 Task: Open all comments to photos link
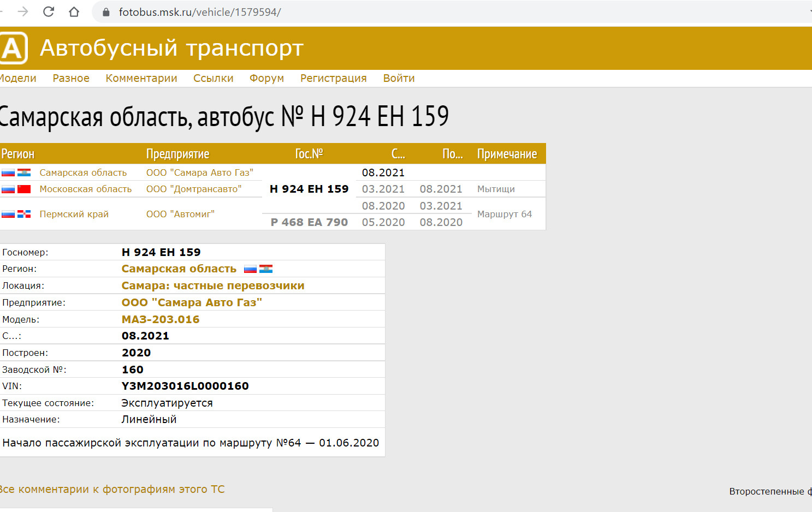click(x=112, y=489)
